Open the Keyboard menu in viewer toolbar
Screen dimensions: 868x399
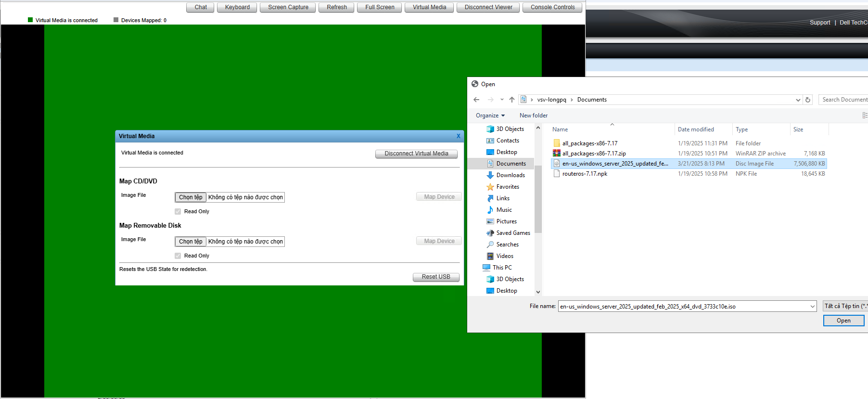(237, 7)
